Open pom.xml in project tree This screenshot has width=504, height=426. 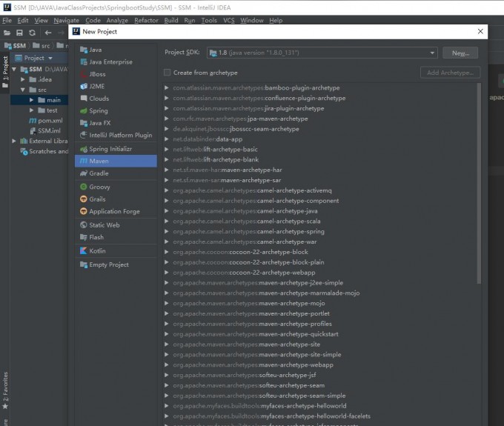coord(50,121)
